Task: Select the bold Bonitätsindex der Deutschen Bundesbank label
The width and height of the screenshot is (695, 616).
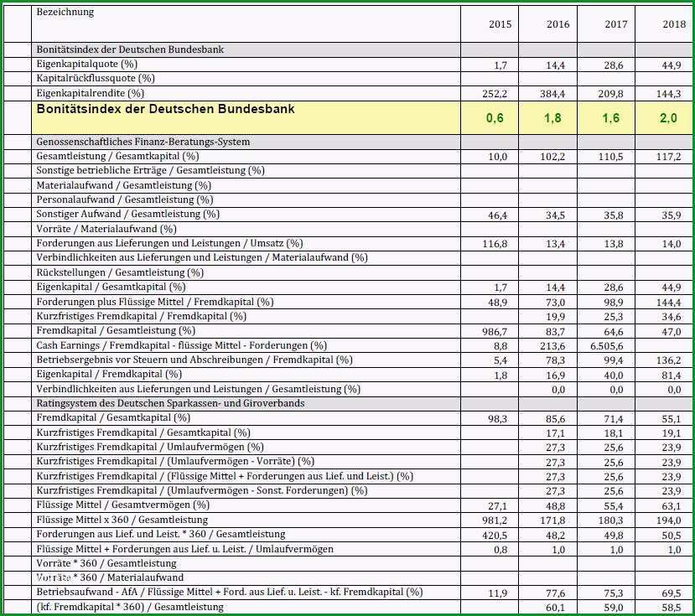Action: point(165,109)
